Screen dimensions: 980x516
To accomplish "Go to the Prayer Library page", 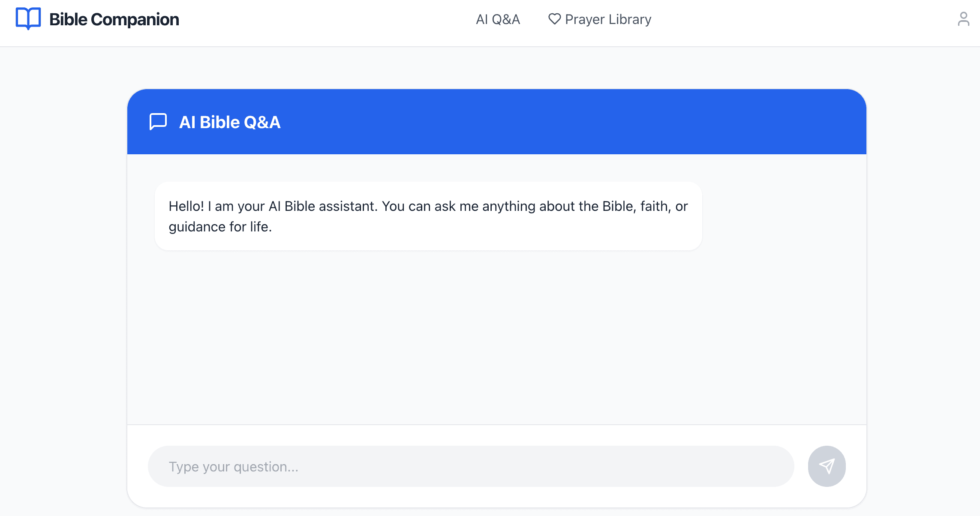I will (x=608, y=19).
